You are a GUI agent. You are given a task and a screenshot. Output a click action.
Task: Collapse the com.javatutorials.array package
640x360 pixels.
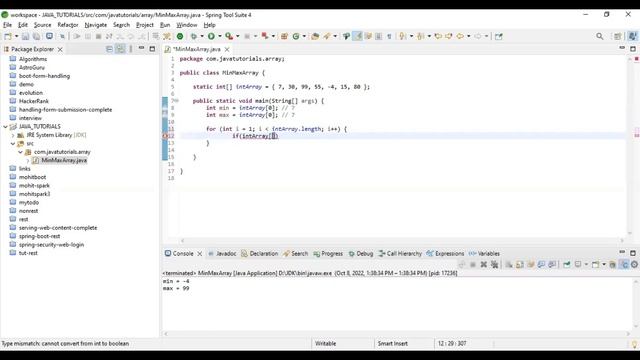[x=20, y=152]
